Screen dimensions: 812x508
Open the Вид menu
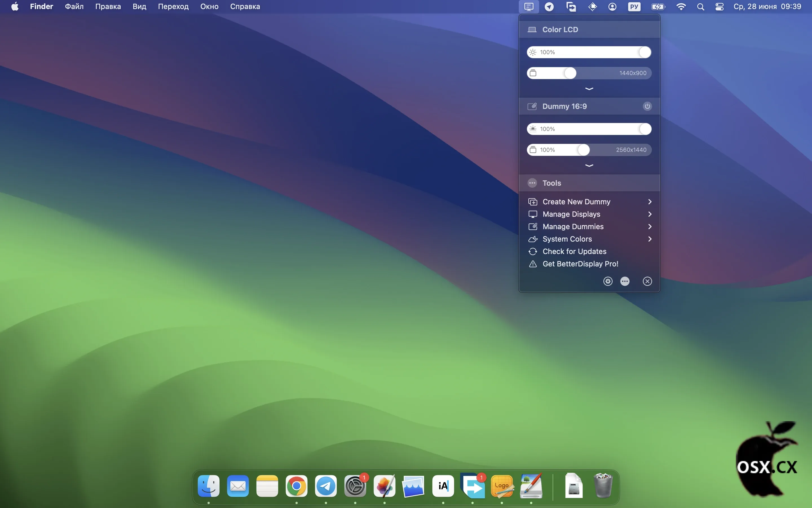point(139,7)
